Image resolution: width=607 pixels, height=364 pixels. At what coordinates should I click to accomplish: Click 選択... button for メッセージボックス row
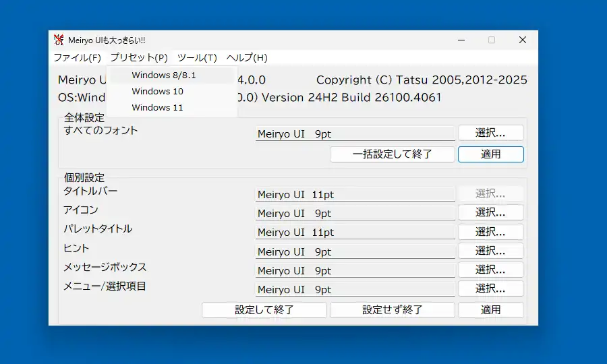(491, 270)
